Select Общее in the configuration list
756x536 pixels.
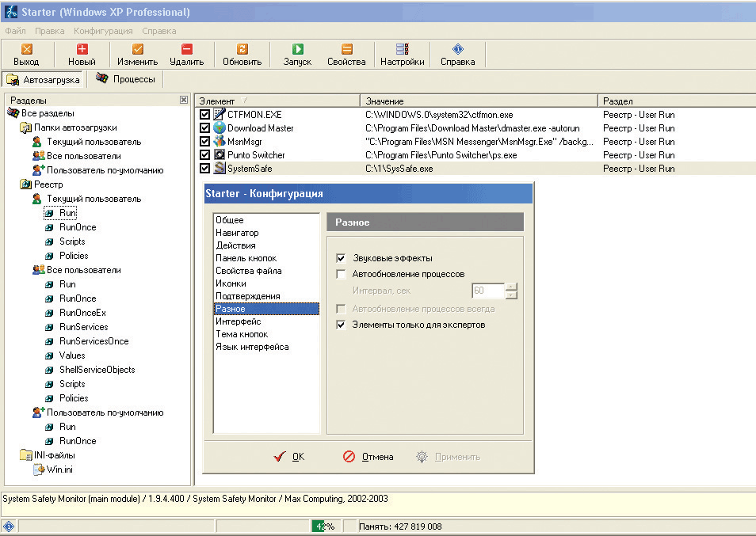[266, 220]
